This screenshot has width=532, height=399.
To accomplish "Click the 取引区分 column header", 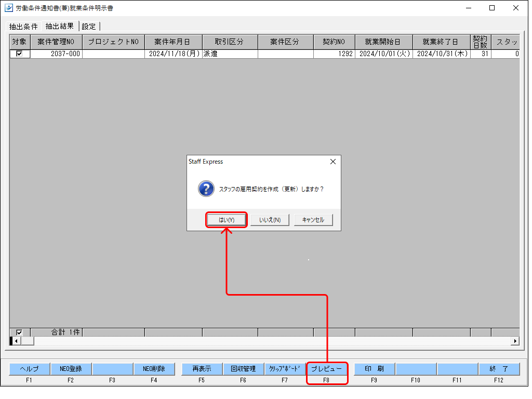I will point(230,42).
